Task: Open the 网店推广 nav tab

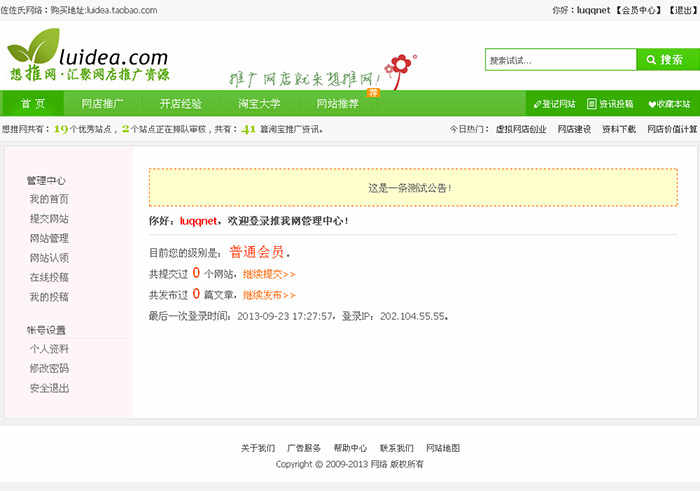Action: [x=102, y=104]
